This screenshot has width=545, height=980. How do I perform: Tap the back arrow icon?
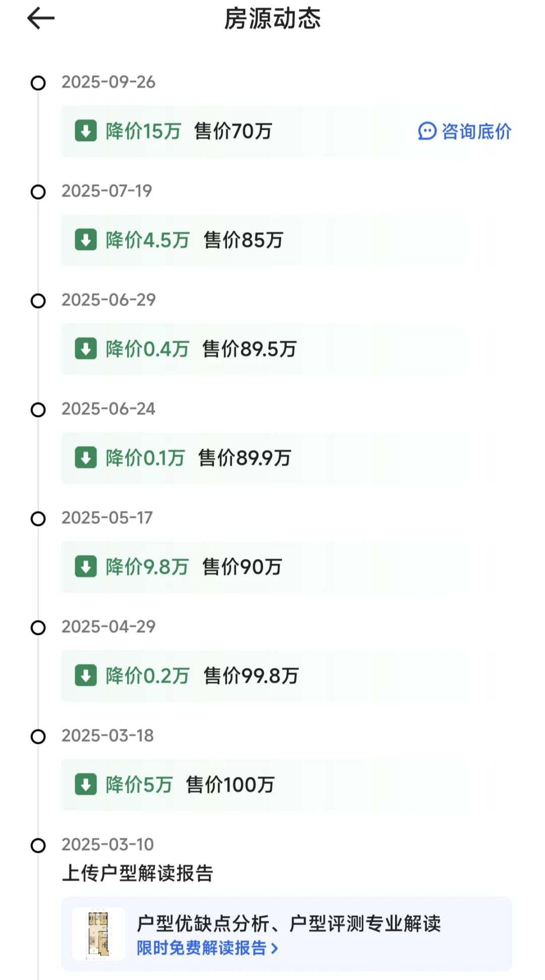[x=40, y=19]
